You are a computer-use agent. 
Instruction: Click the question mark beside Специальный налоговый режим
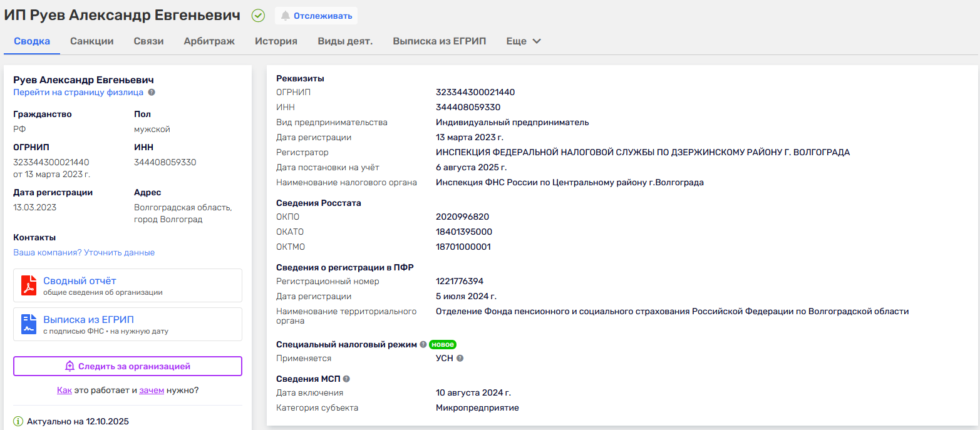pyautogui.click(x=423, y=344)
